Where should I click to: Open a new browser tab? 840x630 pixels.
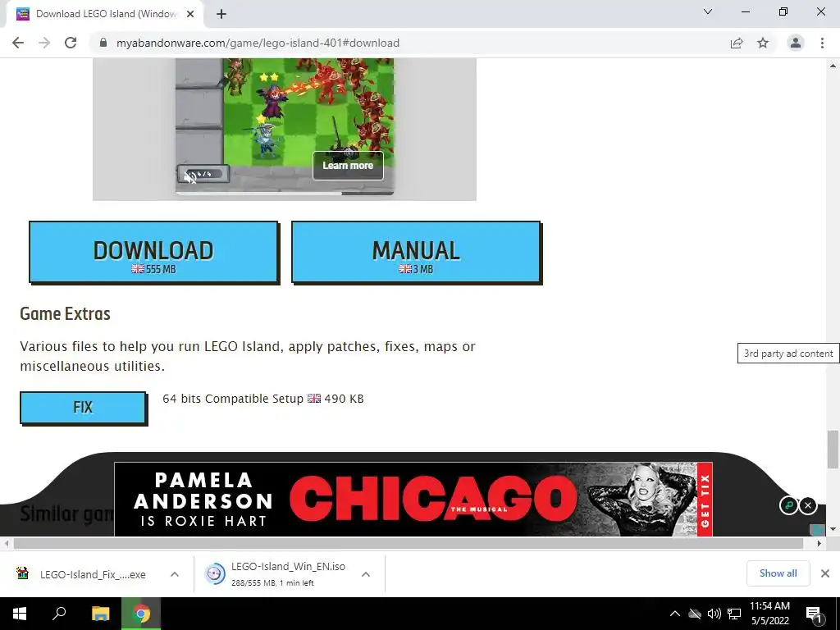click(x=221, y=14)
